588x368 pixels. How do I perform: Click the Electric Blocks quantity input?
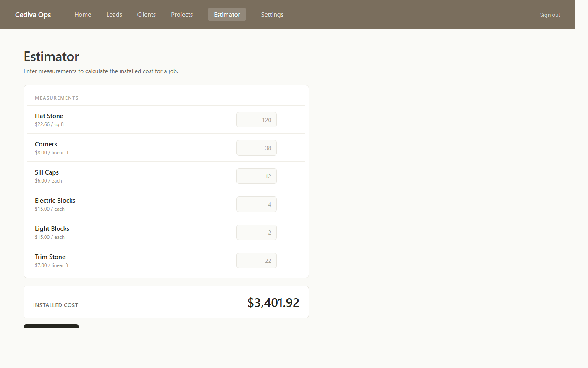coord(257,204)
